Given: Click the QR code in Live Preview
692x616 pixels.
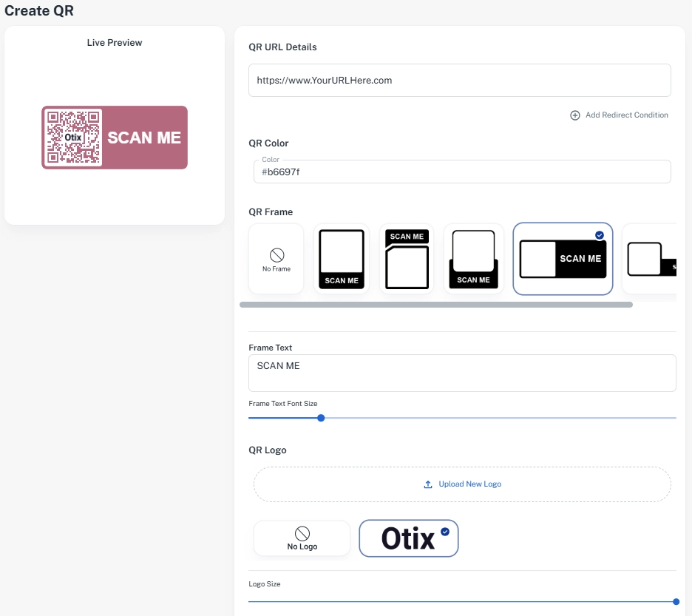Looking at the screenshot, I should click(x=72, y=138).
